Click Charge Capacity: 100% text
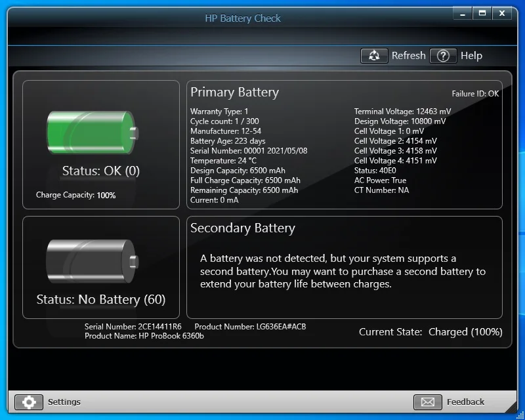The width and height of the screenshot is (525, 420). click(x=75, y=195)
